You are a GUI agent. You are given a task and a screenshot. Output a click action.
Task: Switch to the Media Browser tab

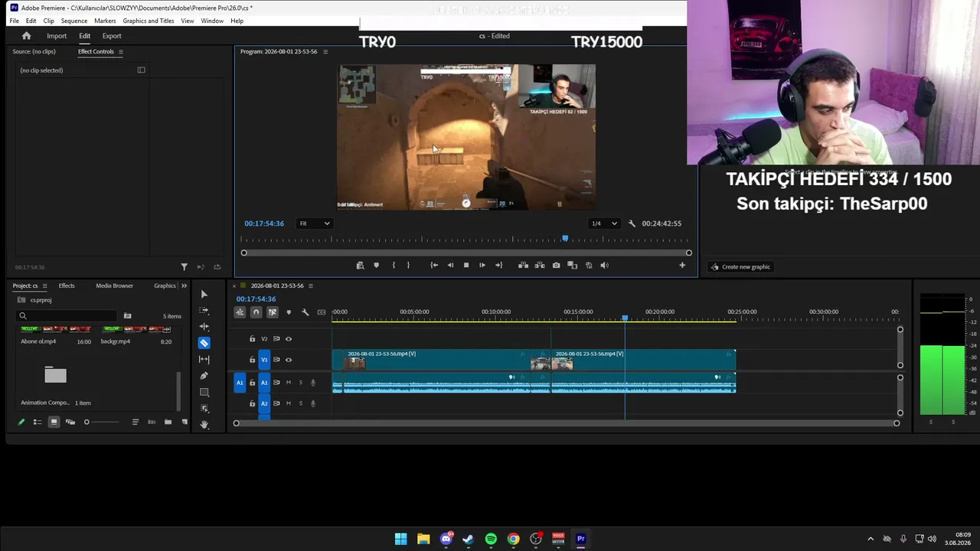(x=114, y=286)
